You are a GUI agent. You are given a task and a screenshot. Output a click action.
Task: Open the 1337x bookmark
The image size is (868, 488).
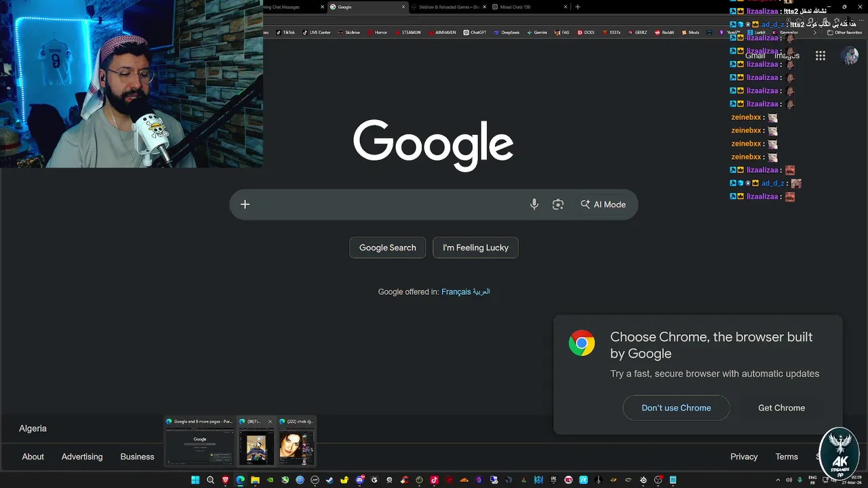click(x=612, y=32)
